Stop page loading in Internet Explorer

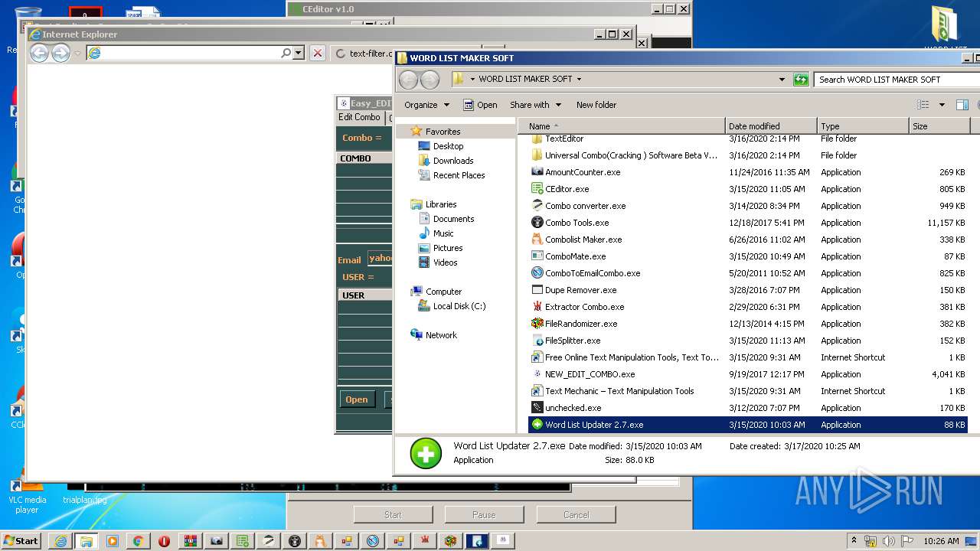click(318, 53)
